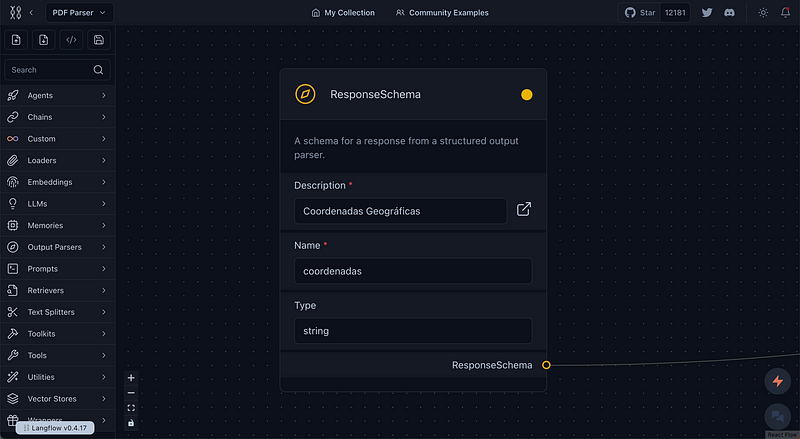This screenshot has width=800, height=439.
Task: Toggle the light/dark theme sun icon
Action: (x=763, y=13)
